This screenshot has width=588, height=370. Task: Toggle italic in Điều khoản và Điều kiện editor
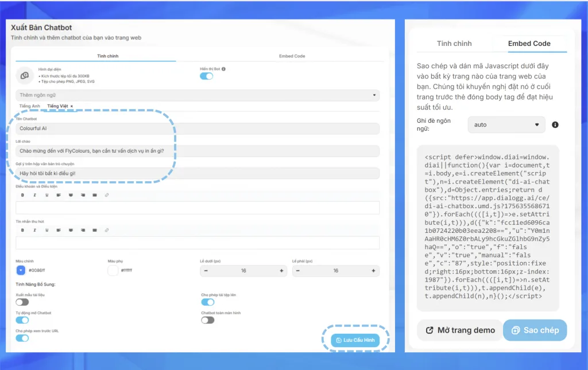[34, 195]
